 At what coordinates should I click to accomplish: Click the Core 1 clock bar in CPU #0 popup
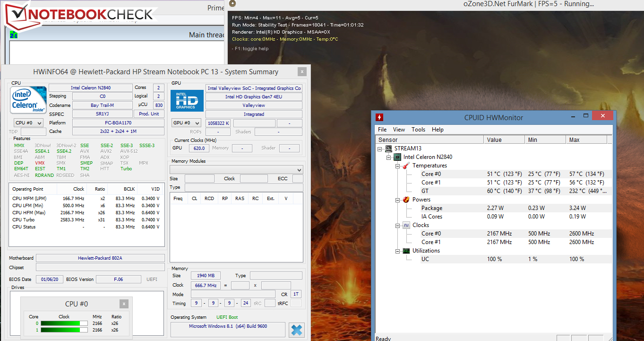point(64,330)
